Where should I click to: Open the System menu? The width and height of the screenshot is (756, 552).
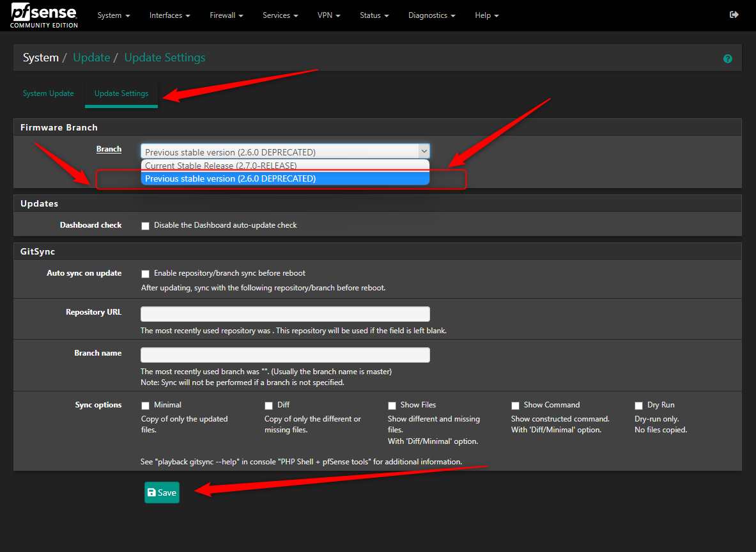(x=114, y=15)
